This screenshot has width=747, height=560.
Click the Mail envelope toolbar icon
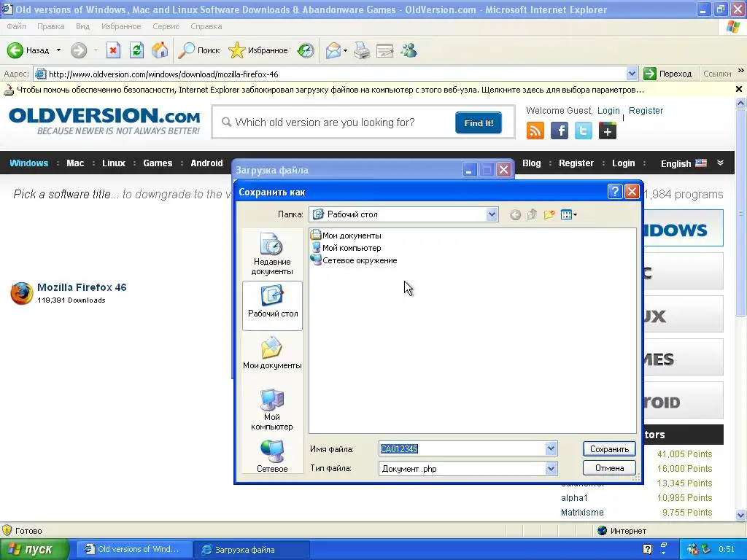pyautogui.click(x=333, y=50)
